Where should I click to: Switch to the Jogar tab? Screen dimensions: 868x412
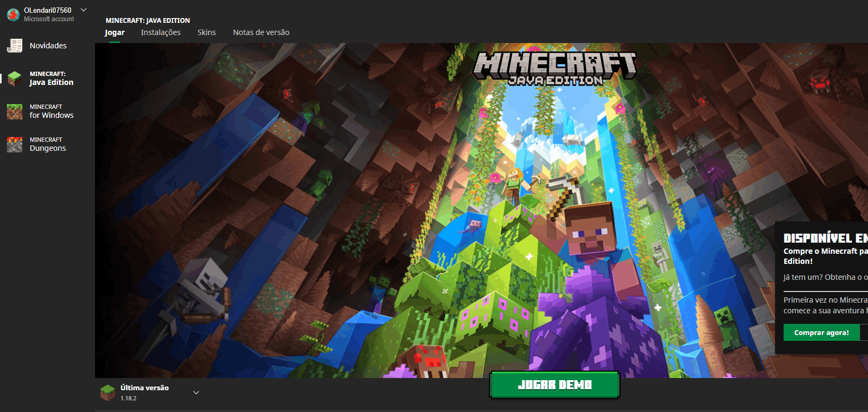[x=115, y=32]
